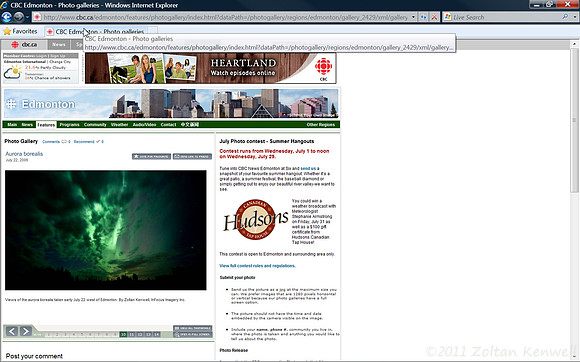Image resolution: width=580 pixels, height=362 pixels.
Task: Click the red X Stop loading icon
Action: click(x=434, y=17)
